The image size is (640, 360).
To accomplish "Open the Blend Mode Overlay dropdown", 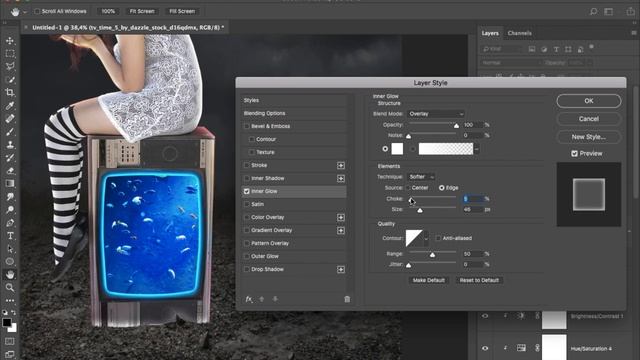I will tap(436, 114).
